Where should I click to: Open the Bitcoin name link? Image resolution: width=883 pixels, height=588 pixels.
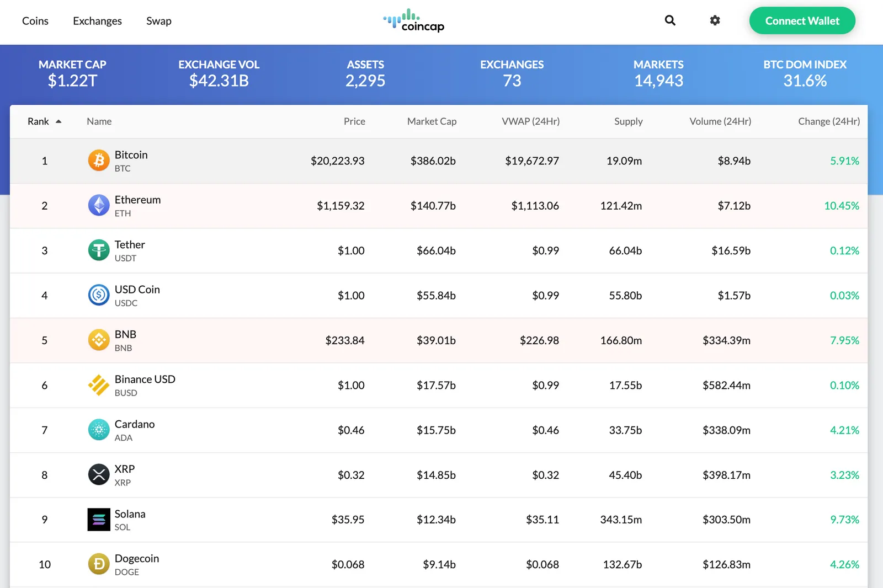click(131, 154)
